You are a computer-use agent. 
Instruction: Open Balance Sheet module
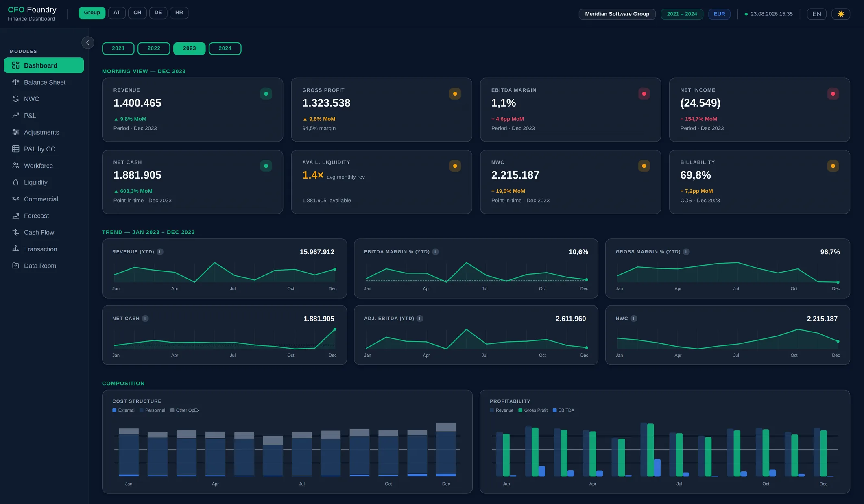(x=44, y=82)
